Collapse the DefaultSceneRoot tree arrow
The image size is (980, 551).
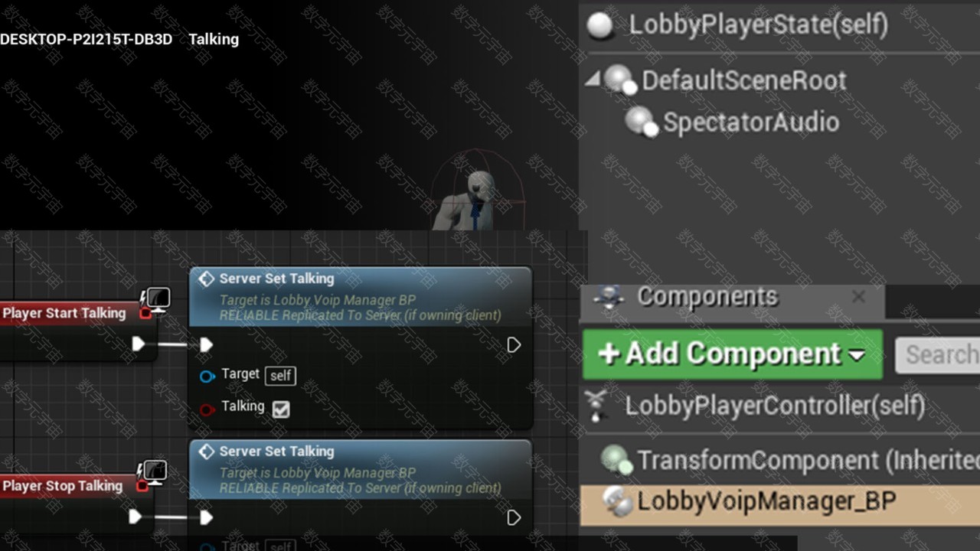593,78
